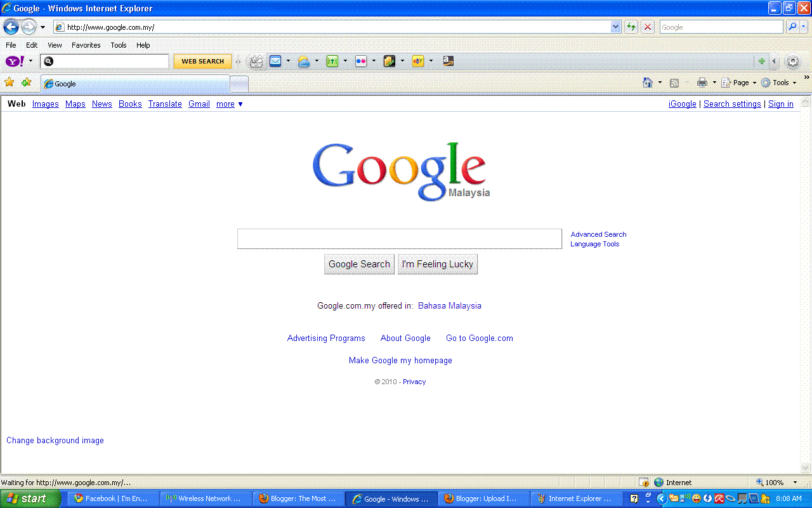The width and height of the screenshot is (812, 508).
Task: Open the Advanced Search link
Action: pos(598,234)
